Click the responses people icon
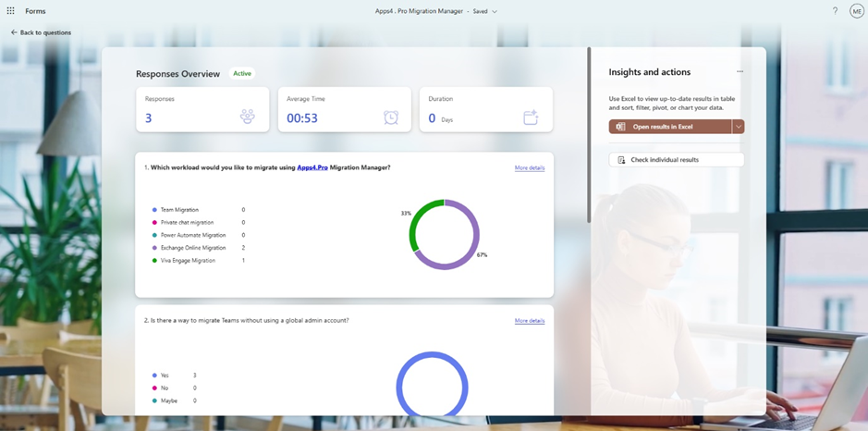 click(247, 117)
